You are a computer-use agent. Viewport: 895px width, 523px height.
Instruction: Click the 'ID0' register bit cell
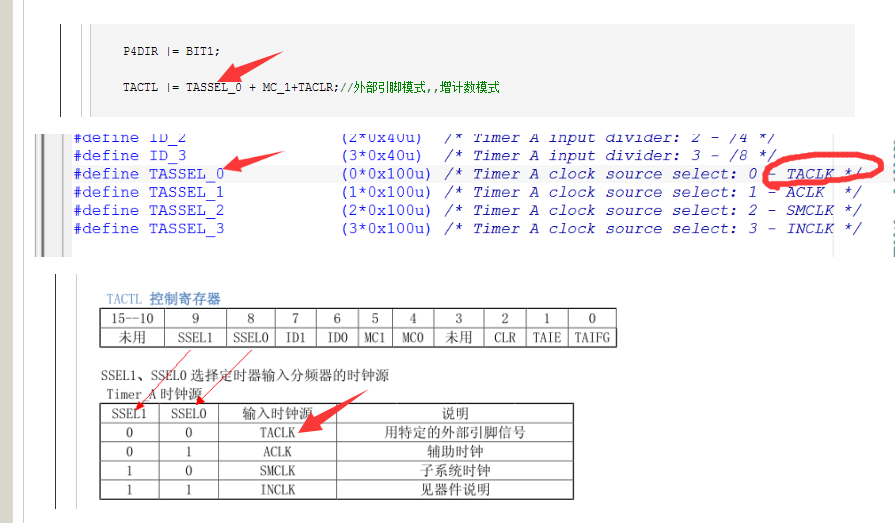pyautogui.click(x=337, y=337)
